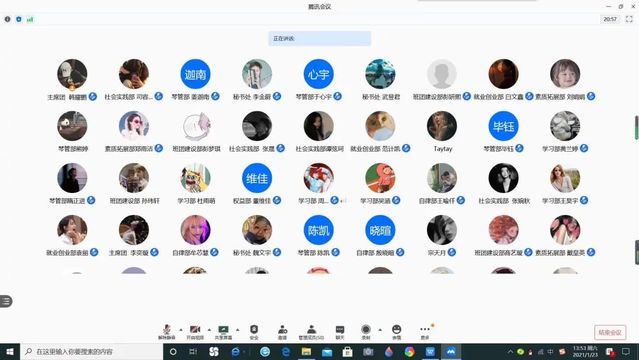Open the manage members panel

311,332
